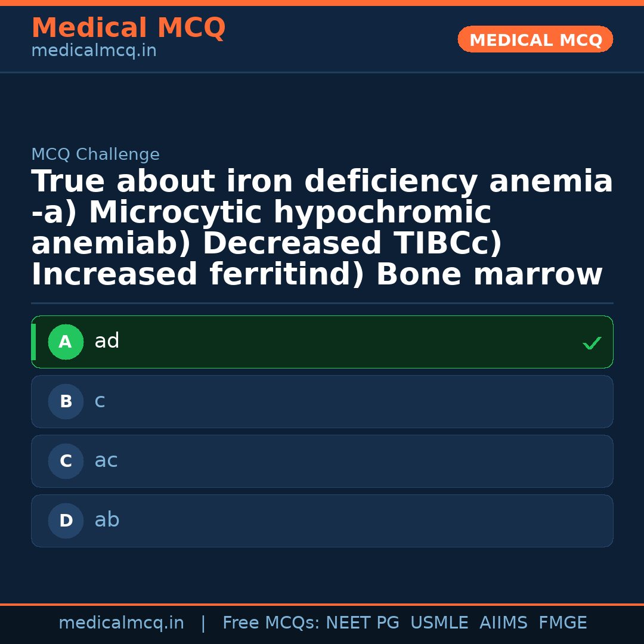Click AIIMS in the footer
Image resolution: width=644 pixels, height=644 pixels.
[x=503, y=623]
